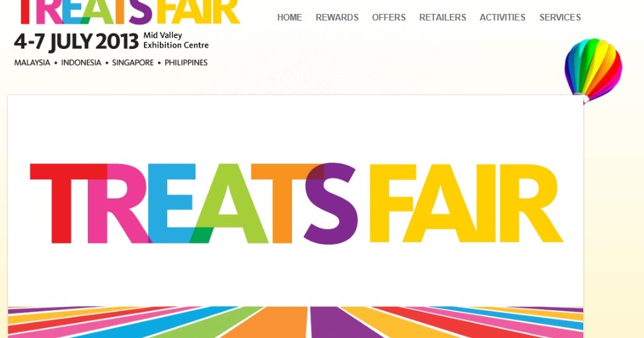Select OFFERS in the navigation bar

tap(388, 17)
